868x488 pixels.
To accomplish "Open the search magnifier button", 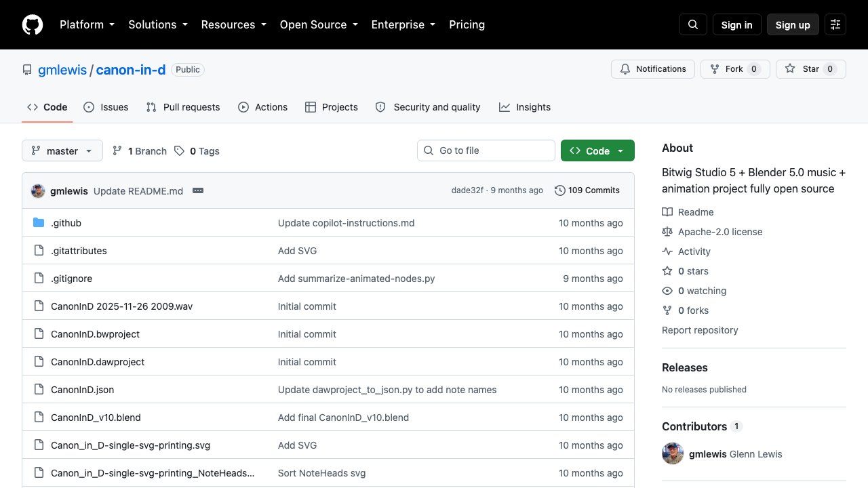I will coord(693,24).
